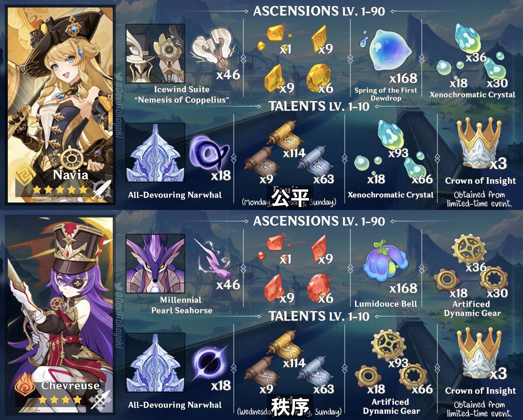Screen dimensions: 523x420
Task: Click Chevreuse's character portrait
Action: click(60, 315)
